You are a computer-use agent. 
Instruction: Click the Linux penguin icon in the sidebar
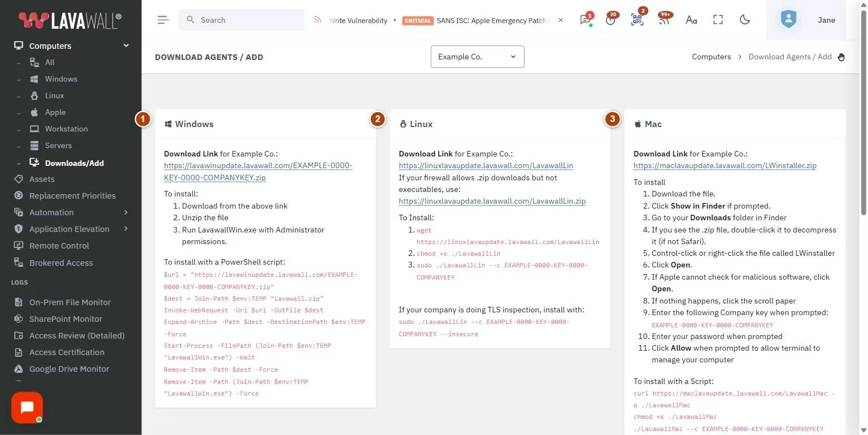34,95
